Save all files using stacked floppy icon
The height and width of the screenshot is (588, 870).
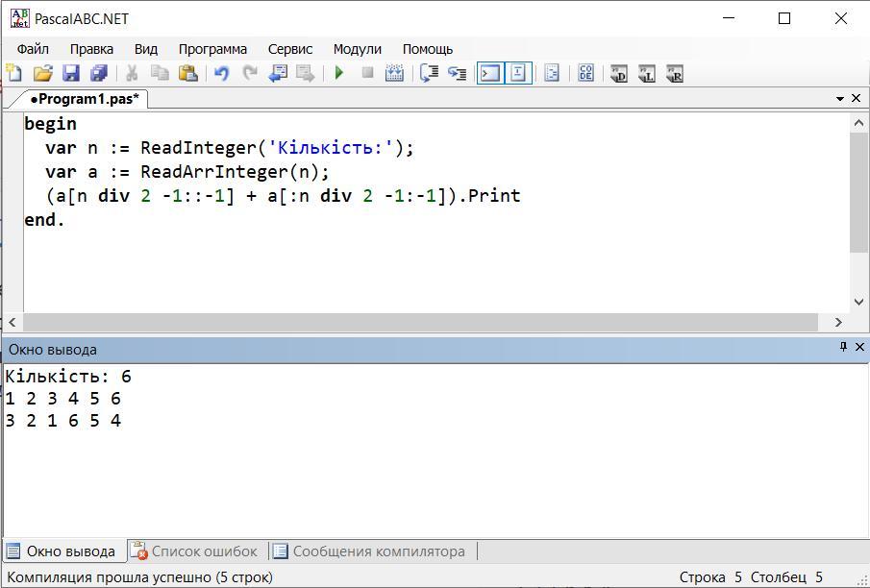99,73
